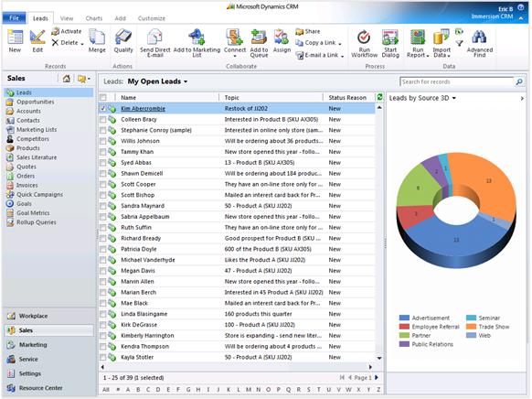Screen dimensions: 532x399
Task: Open the Kim Abercrombie lead link
Action: tap(143, 109)
